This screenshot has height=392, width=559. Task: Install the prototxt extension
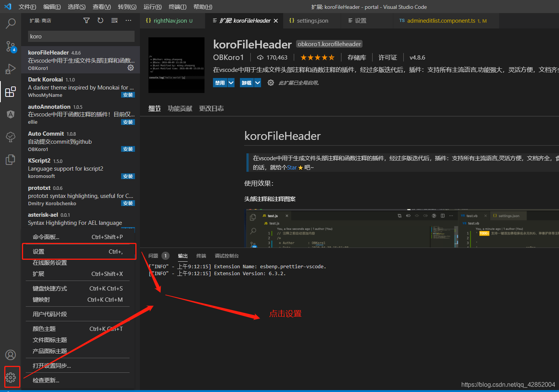128,203
